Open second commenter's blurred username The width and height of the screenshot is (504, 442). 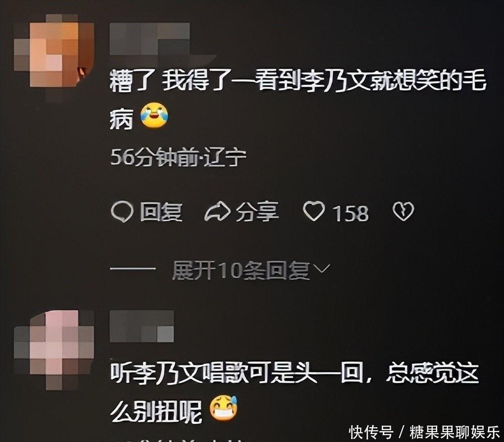tap(142, 326)
